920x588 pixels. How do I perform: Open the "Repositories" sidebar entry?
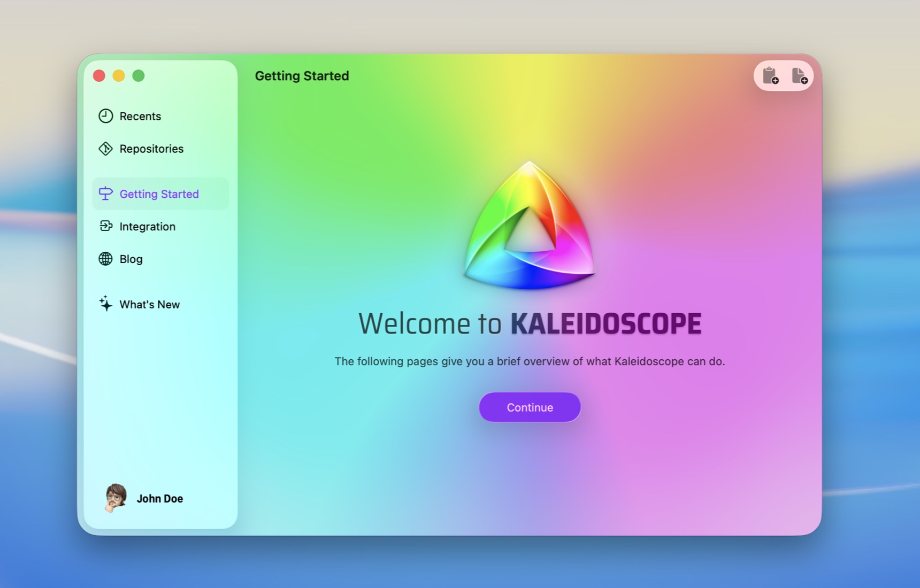(151, 149)
